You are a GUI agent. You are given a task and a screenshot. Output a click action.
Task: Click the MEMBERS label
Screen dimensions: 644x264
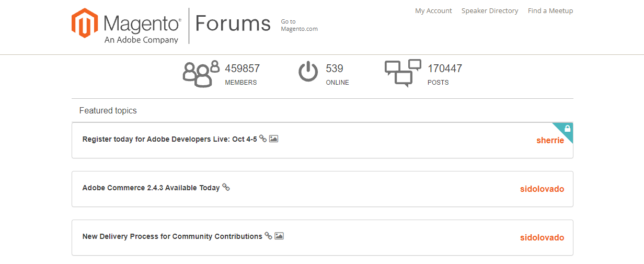pos(241,83)
